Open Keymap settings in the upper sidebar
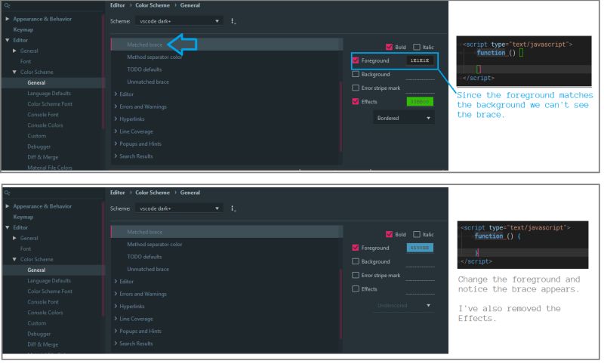The width and height of the screenshot is (604, 364). [23, 29]
